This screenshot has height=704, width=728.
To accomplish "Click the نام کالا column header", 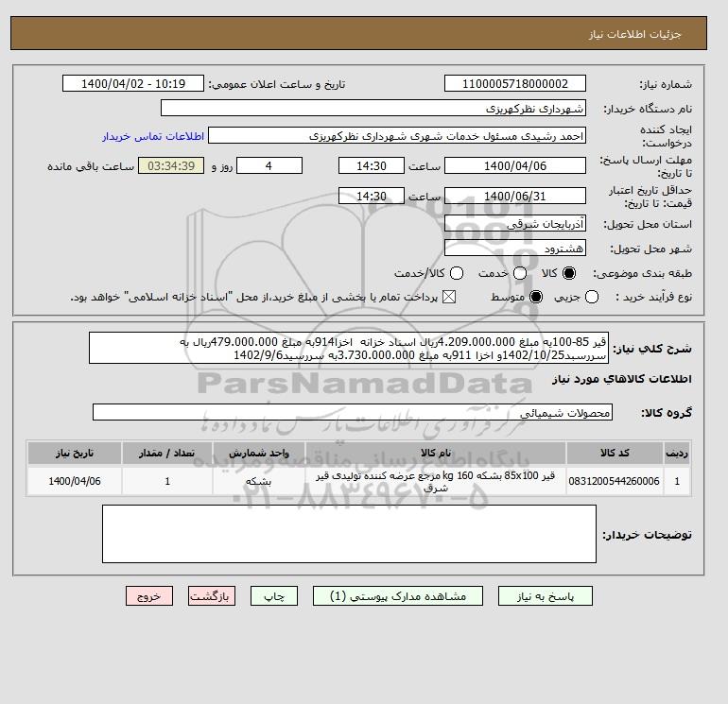I will pos(436,453).
